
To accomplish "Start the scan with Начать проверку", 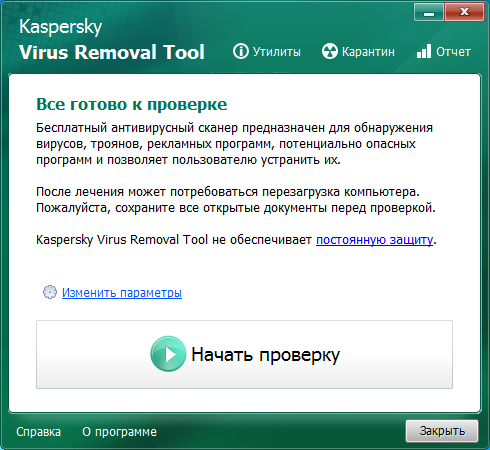I will 244,354.
